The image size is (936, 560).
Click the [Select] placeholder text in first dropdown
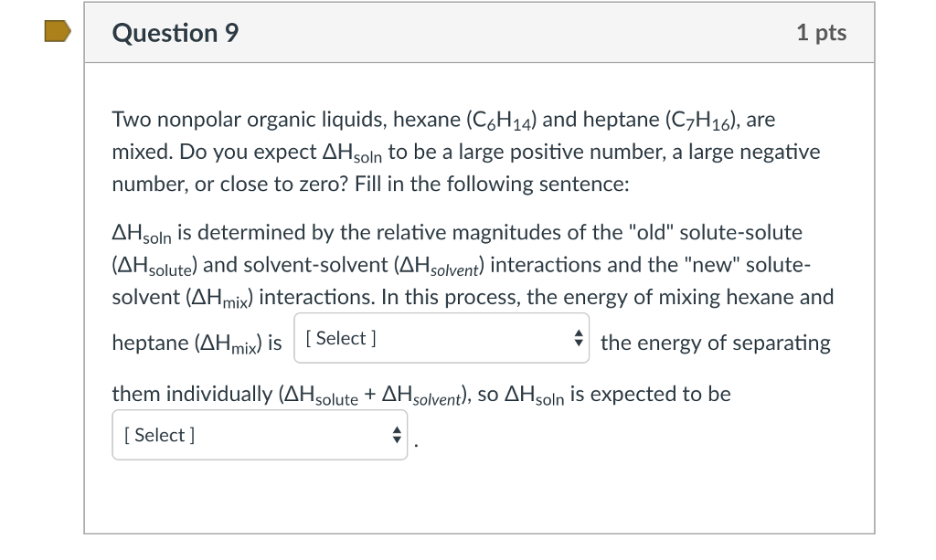tap(339, 337)
